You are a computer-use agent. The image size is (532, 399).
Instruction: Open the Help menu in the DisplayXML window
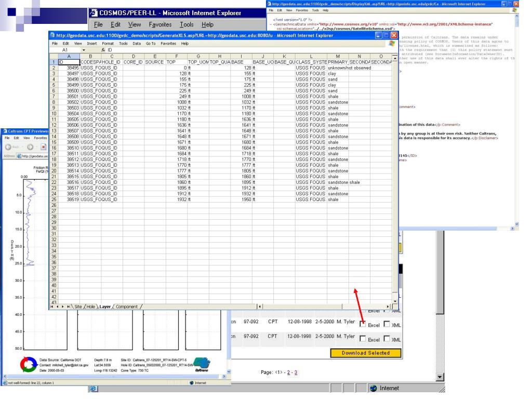coord(326,10)
